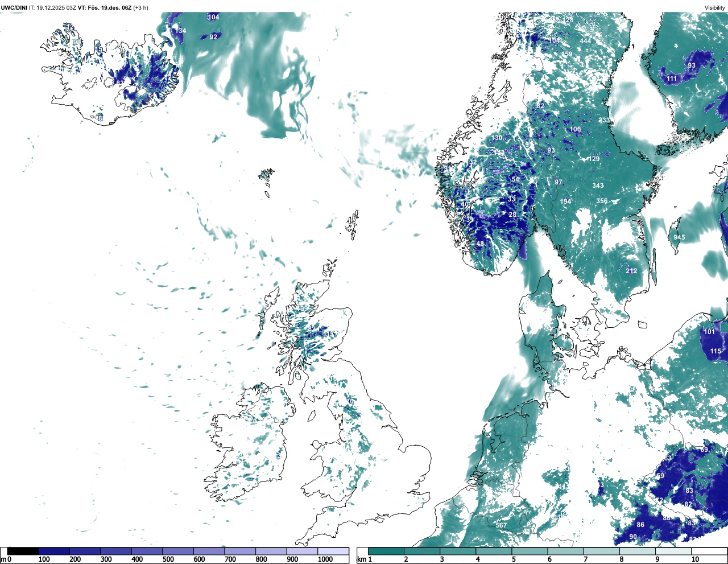Click the '92' value north of Iceland
The image size is (728, 564).
(x=213, y=37)
